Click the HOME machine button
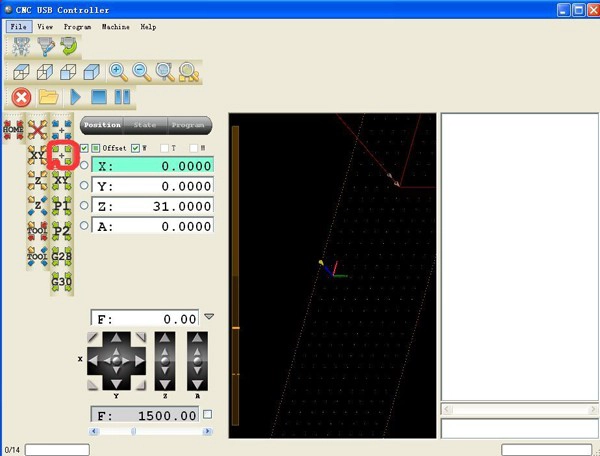The width and height of the screenshot is (600, 456). click(x=13, y=129)
